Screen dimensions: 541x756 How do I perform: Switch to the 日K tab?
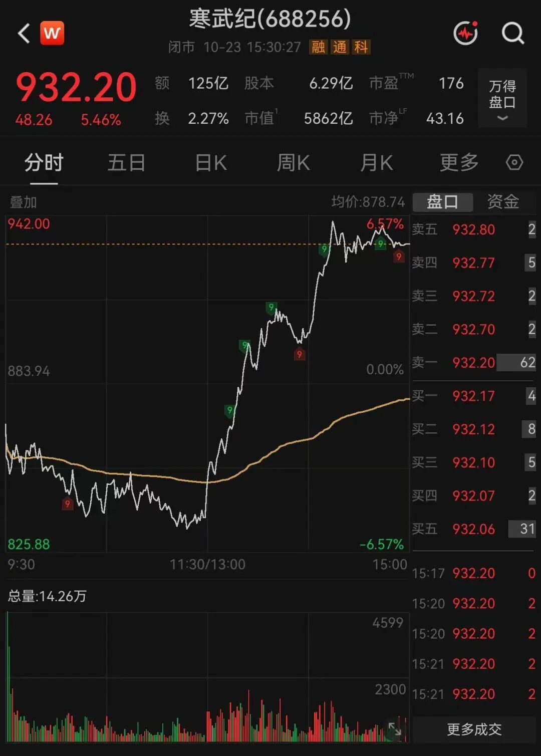pos(211,163)
